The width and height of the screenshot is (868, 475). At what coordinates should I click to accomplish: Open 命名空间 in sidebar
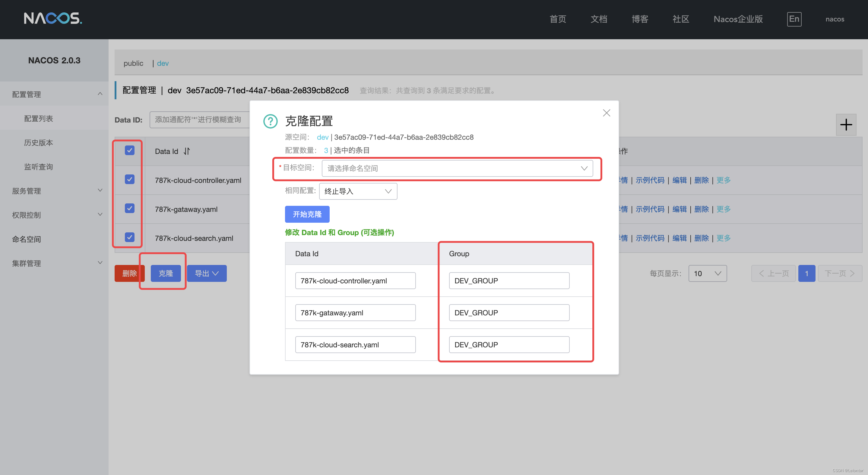(x=26, y=239)
